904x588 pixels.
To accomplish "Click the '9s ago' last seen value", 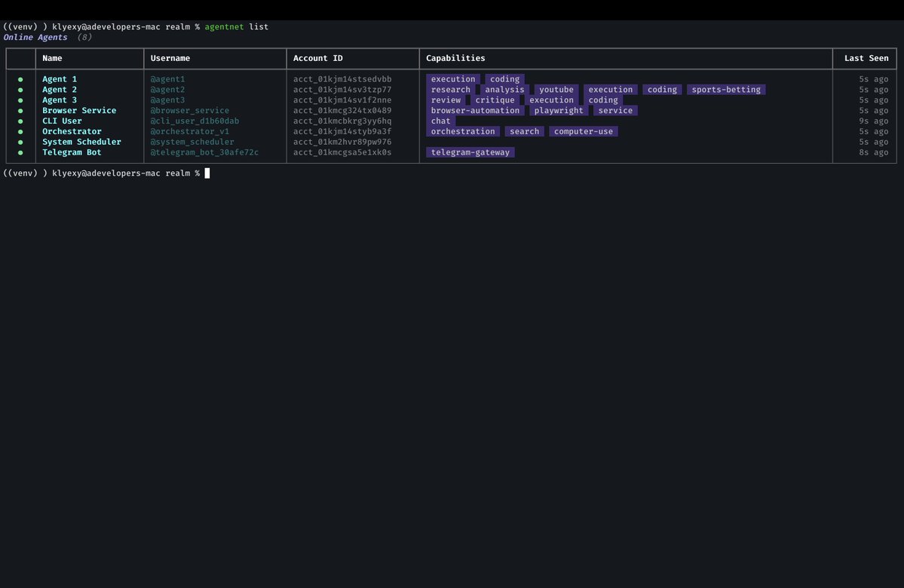I will pyautogui.click(x=873, y=121).
